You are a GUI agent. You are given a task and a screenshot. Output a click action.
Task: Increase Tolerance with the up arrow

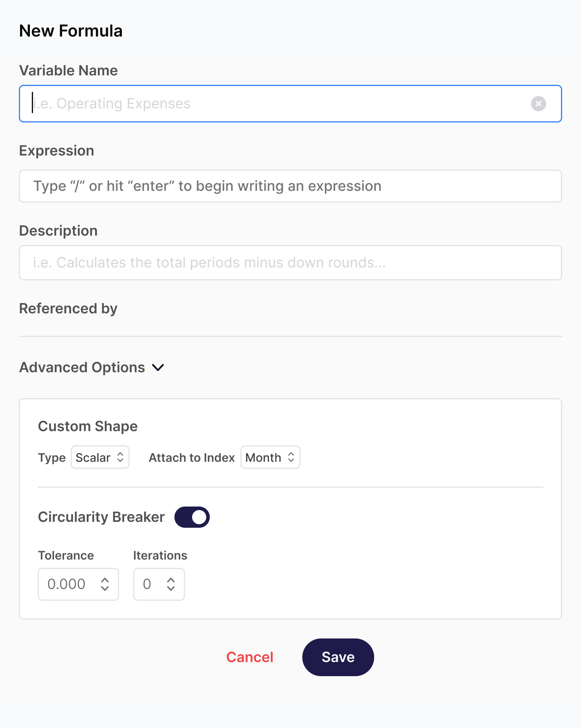pyautogui.click(x=104, y=580)
